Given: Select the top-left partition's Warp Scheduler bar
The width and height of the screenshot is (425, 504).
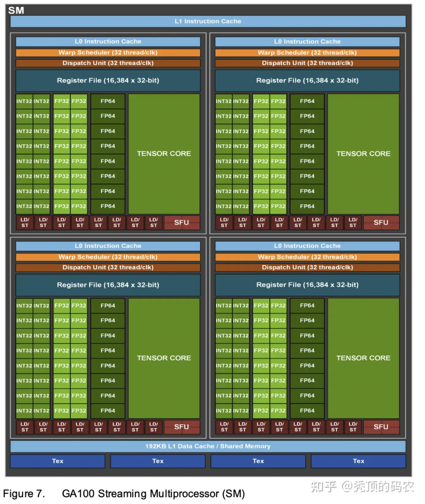Looking at the screenshot, I should 108,52.
